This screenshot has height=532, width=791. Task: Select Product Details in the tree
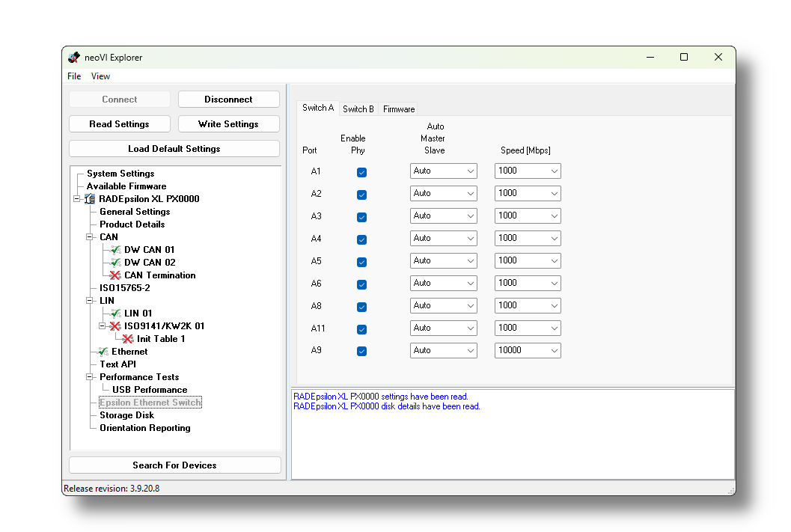click(x=132, y=224)
